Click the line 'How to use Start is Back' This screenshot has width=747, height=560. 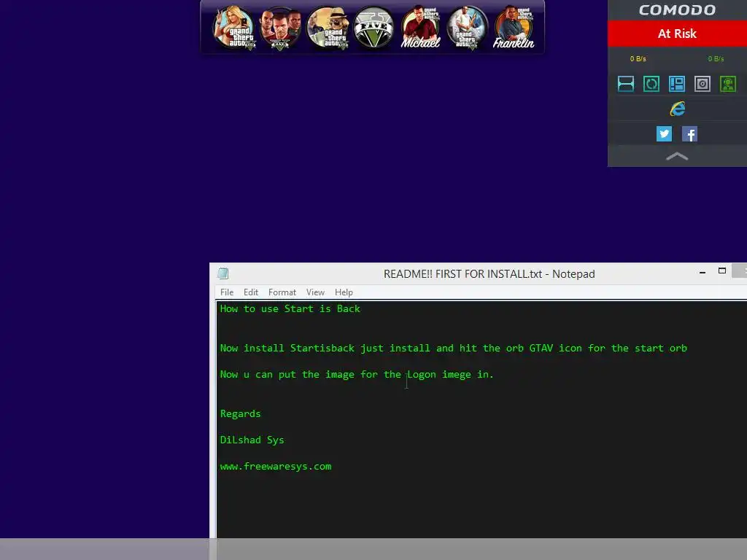(x=290, y=308)
